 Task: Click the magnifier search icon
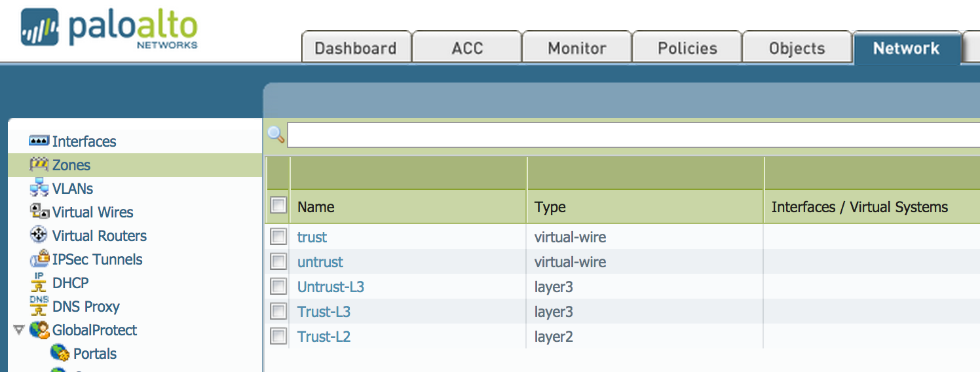click(x=276, y=135)
